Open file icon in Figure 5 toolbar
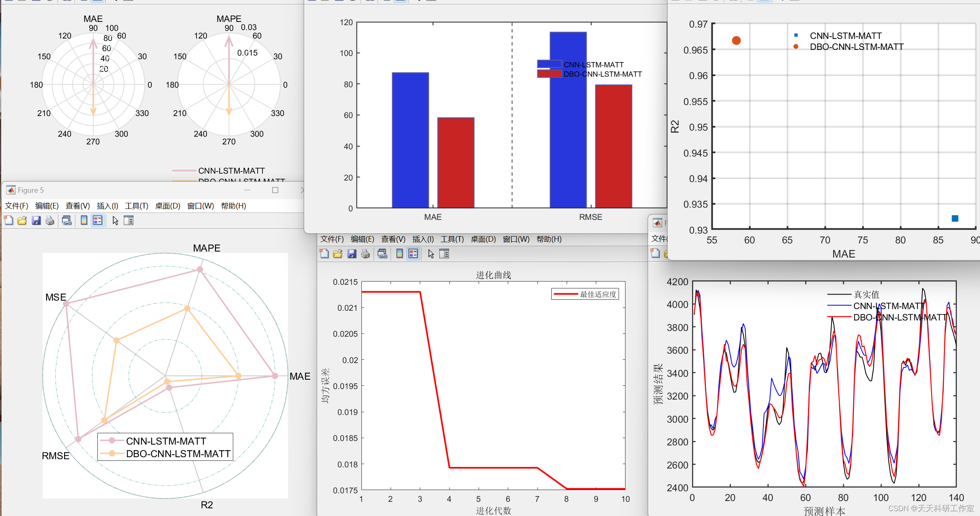Viewport: 980px width, 516px height. click(x=22, y=220)
